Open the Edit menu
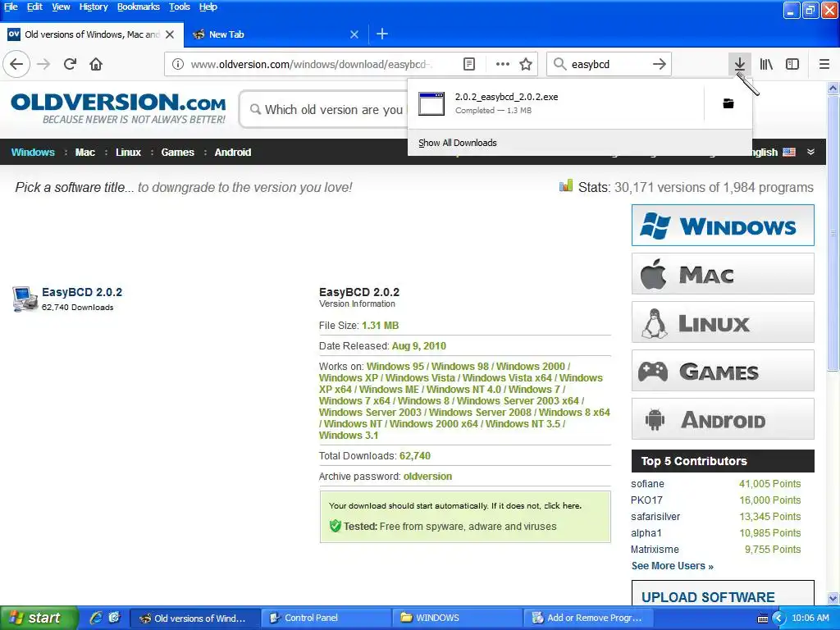 [34, 7]
